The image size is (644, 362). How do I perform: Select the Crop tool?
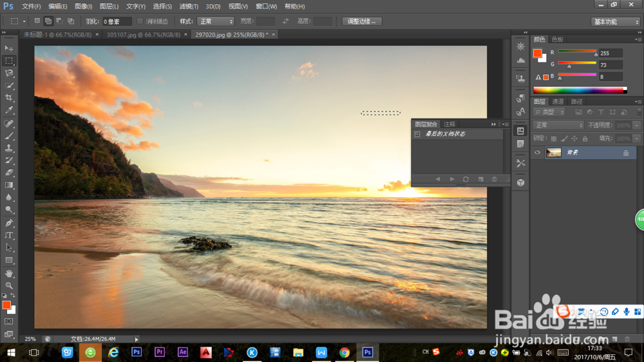(x=8, y=98)
